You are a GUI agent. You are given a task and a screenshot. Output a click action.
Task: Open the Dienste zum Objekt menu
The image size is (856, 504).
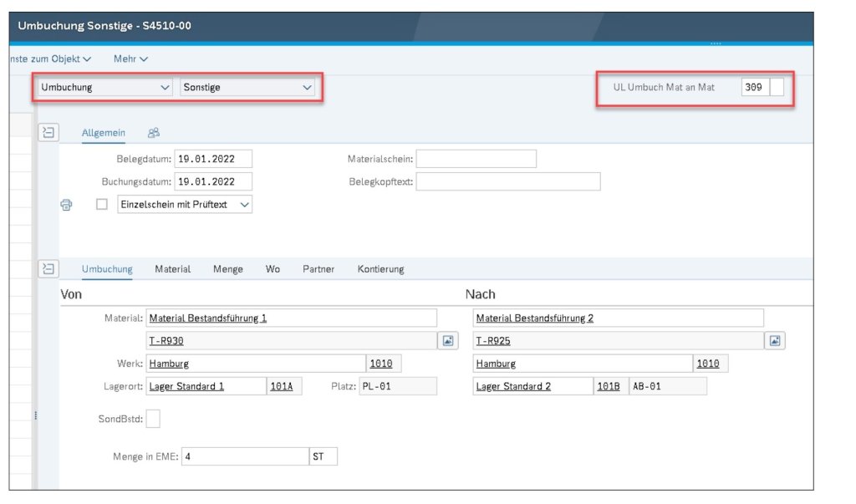(x=50, y=59)
